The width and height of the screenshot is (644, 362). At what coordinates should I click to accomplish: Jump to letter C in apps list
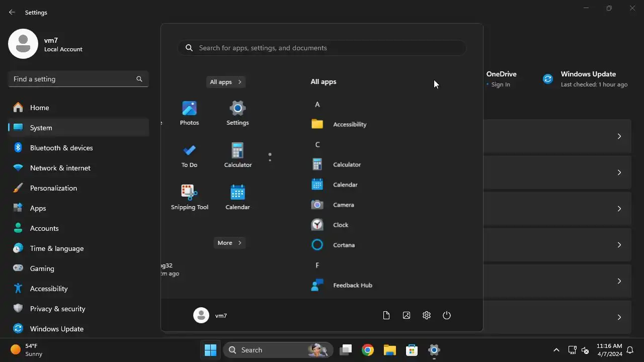pos(317,144)
